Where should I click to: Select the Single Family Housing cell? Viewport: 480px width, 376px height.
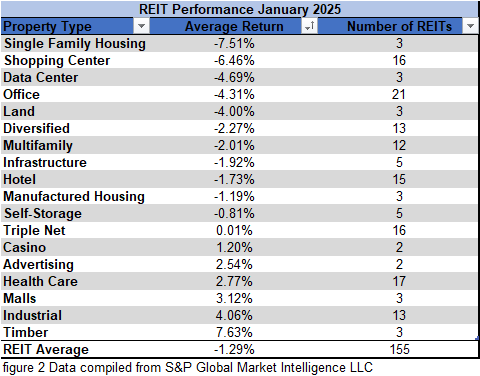click(x=75, y=44)
